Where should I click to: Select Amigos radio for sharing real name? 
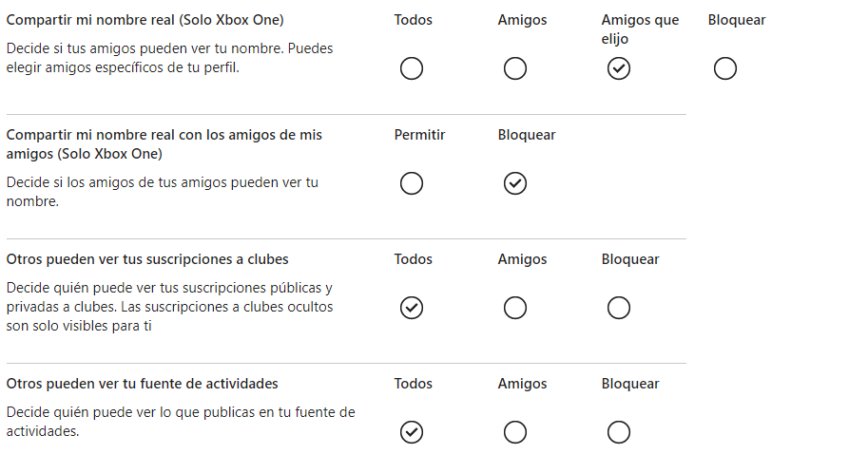click(x=515, y=68)
